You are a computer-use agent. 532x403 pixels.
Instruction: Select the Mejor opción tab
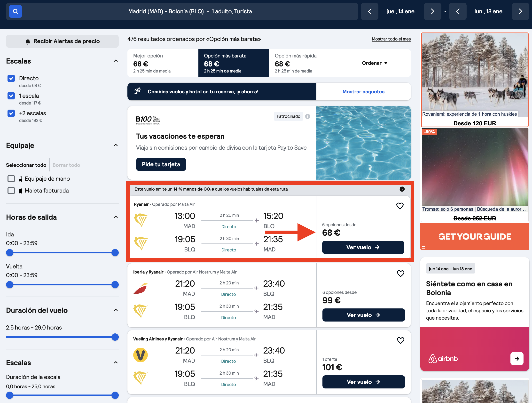(x=163, y=63)
